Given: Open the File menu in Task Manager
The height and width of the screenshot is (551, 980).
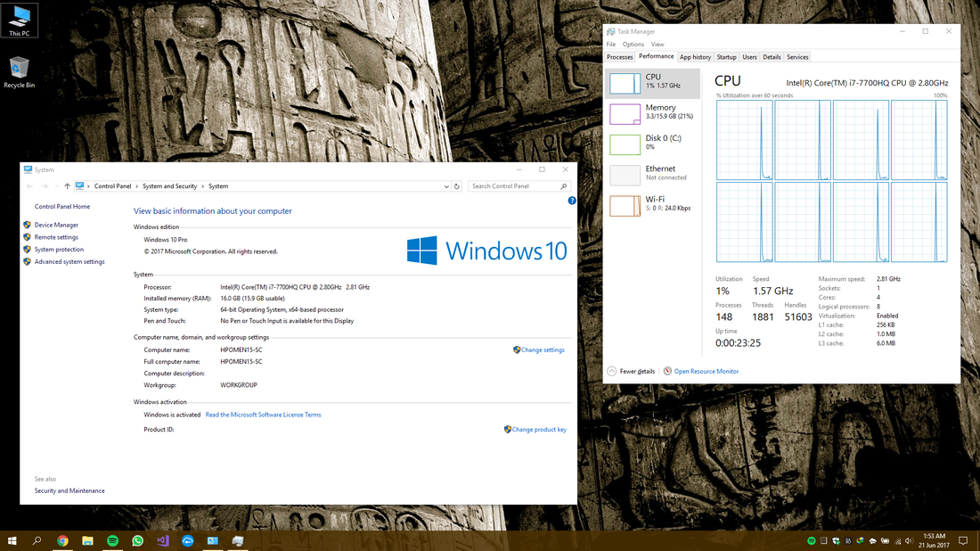Looking at the screenshot, I should coord(610,45).
